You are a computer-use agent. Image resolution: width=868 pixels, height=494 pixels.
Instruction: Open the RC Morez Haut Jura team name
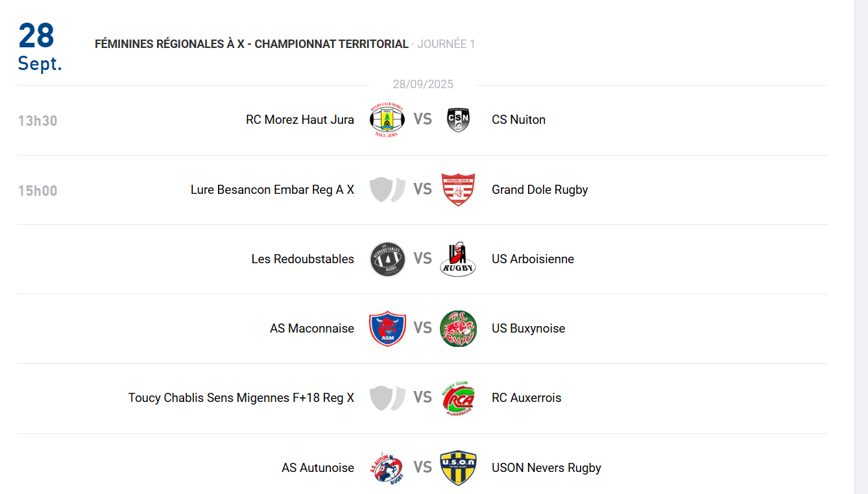tap(300, 120)
